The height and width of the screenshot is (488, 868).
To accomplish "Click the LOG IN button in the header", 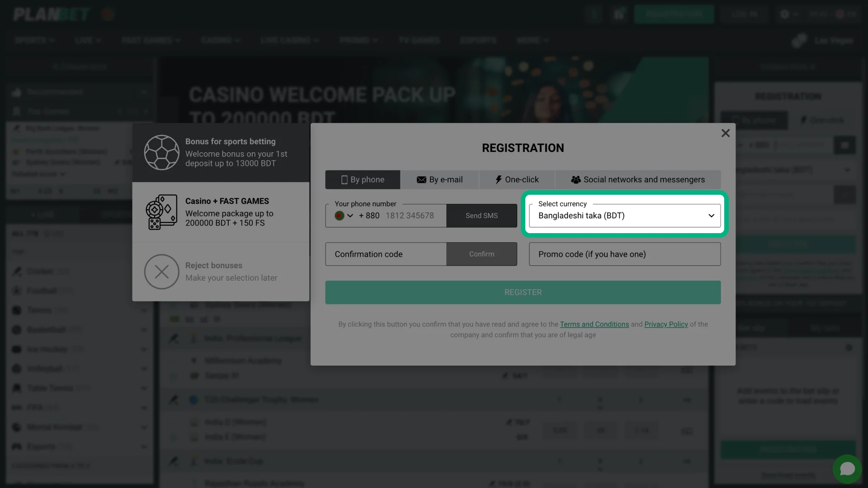I will [744, 14].
